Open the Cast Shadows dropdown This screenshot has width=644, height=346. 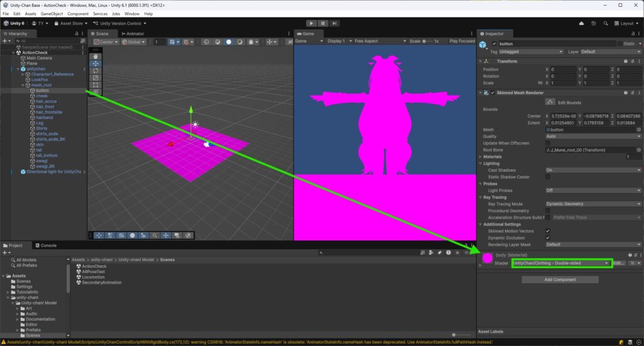[592, 170]
